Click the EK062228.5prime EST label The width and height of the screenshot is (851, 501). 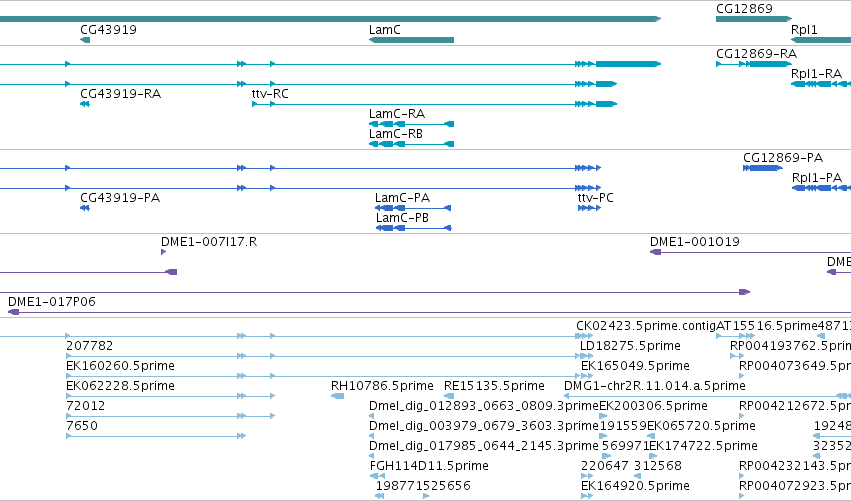120,386
